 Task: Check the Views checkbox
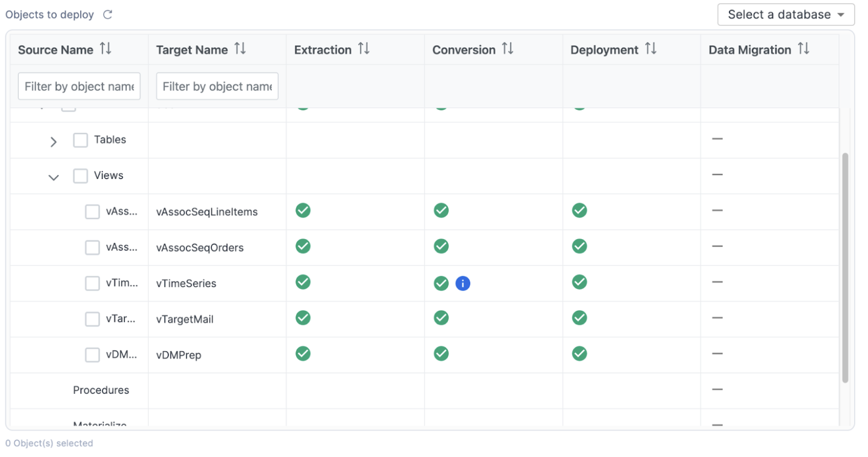click(81, 176)
